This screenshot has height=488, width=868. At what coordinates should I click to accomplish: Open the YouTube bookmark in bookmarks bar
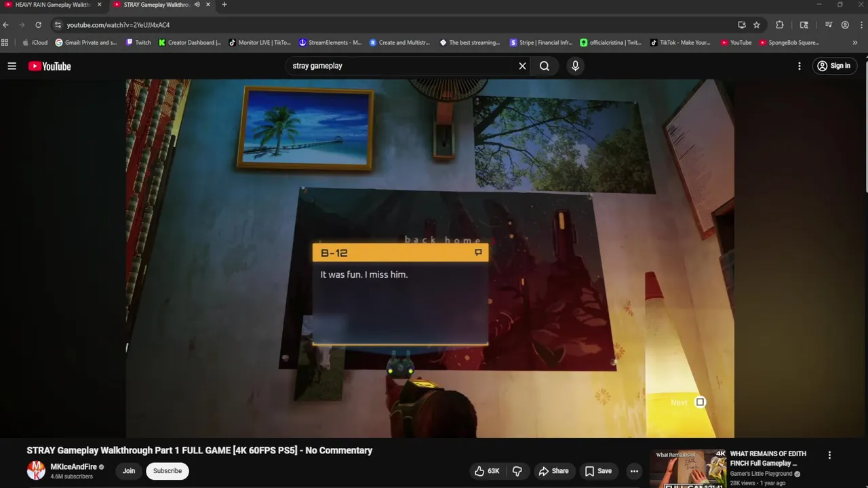pos(736,43)
